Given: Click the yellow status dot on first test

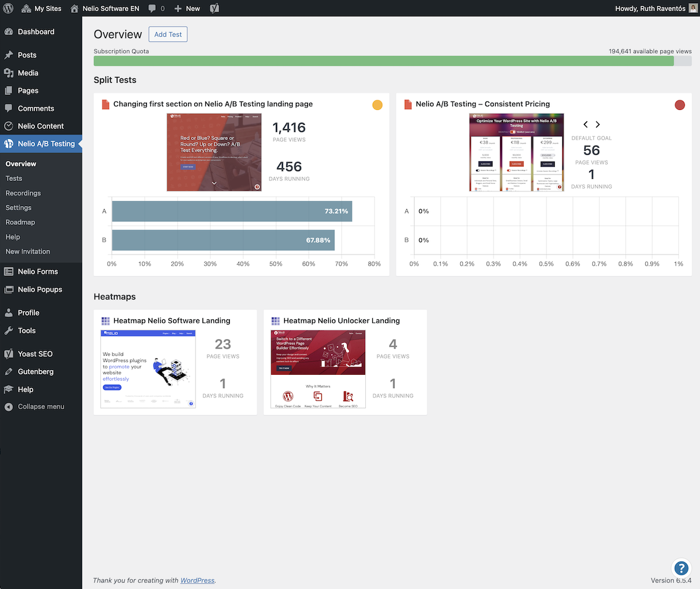Looking at the screenshot, I should click(x=377, y=105).
